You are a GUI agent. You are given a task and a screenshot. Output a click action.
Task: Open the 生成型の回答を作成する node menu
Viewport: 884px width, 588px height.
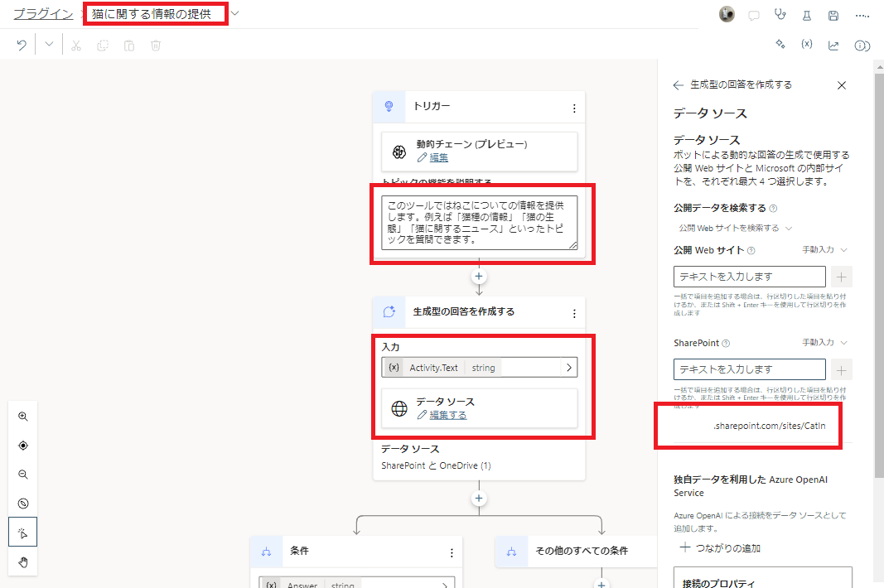574,314
